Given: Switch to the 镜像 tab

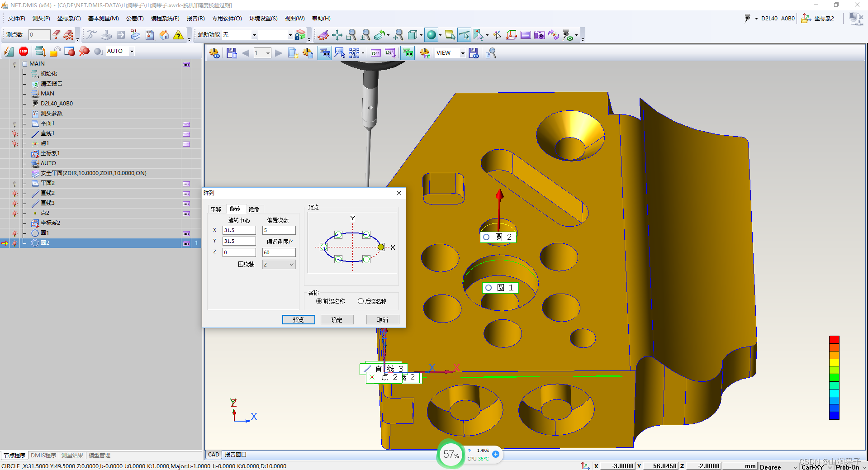Looking at the screenshot, I should (254, 209).
